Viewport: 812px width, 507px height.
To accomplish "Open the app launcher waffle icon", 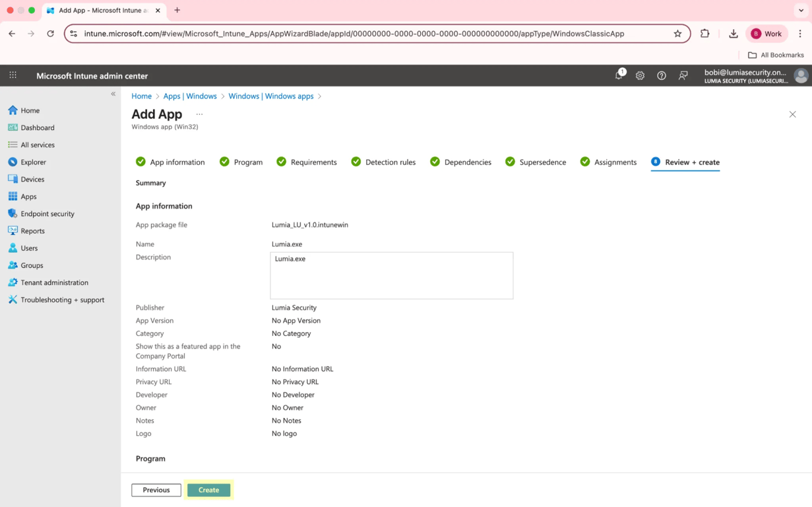I will [13, 75].
